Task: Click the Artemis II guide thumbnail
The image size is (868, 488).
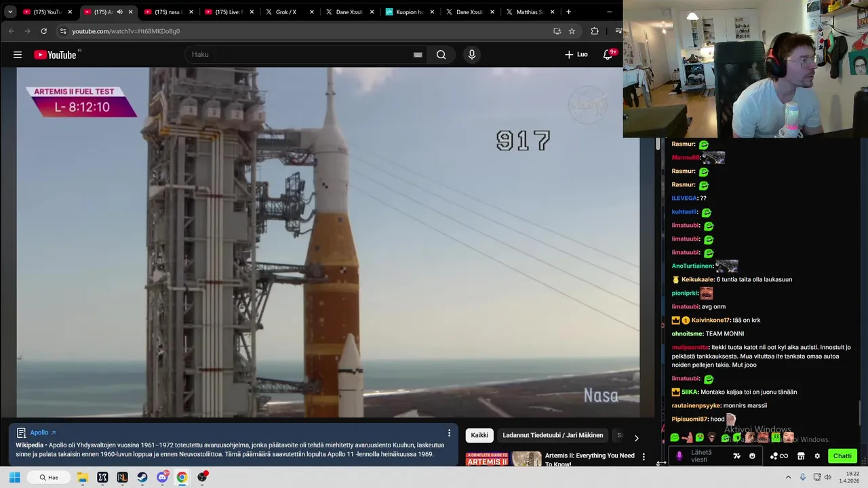Action: pos(504,459)
